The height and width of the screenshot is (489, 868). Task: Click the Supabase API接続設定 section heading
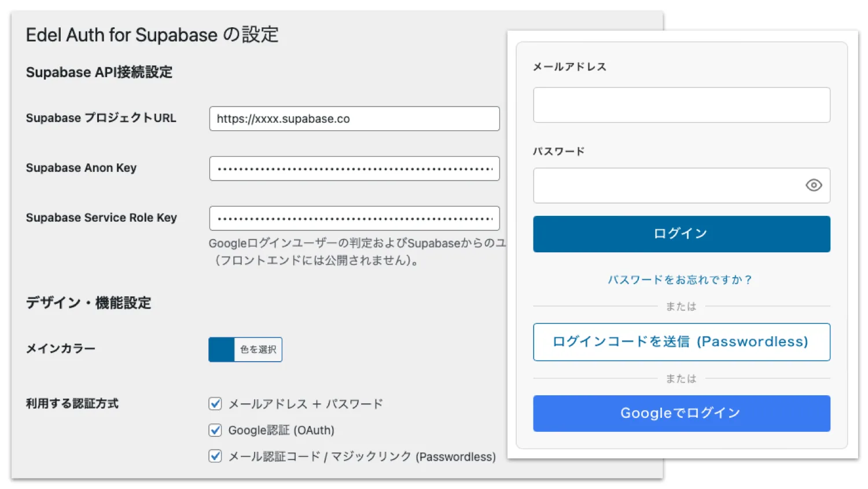tap(100, 72)
